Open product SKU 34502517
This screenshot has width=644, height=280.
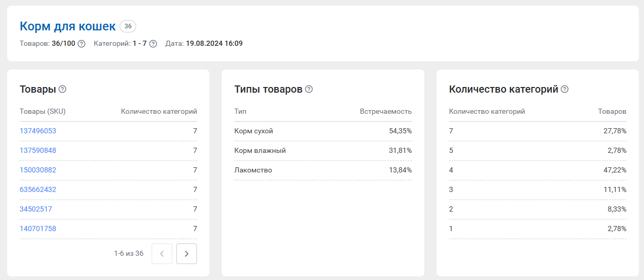coord(36,209)
